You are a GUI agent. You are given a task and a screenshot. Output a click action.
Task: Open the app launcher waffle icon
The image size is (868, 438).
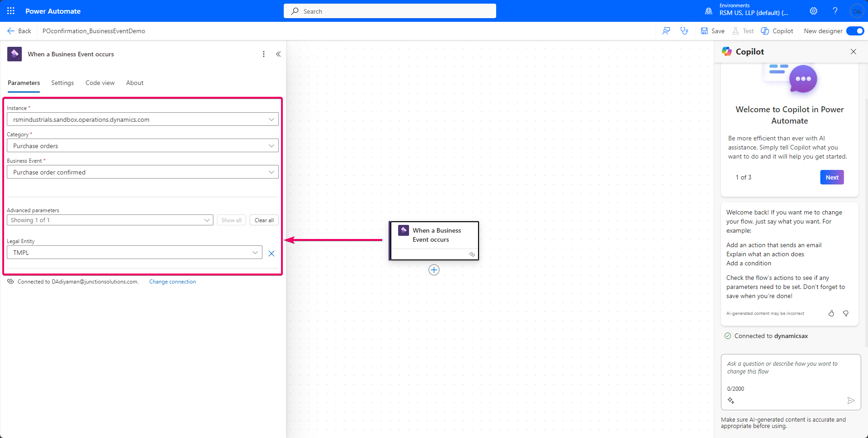[11, 11]
